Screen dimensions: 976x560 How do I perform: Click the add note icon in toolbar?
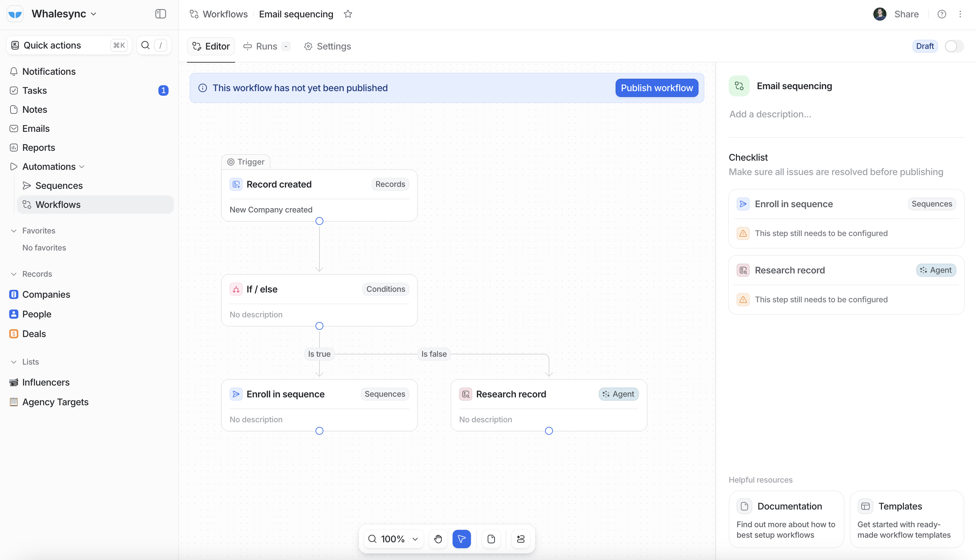click(491, 539)
